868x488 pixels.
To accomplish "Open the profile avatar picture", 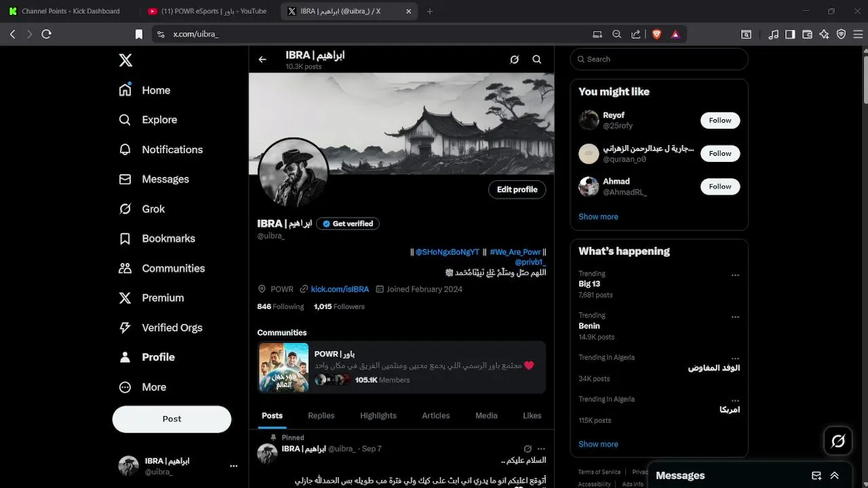I will (x=294, y=173).
